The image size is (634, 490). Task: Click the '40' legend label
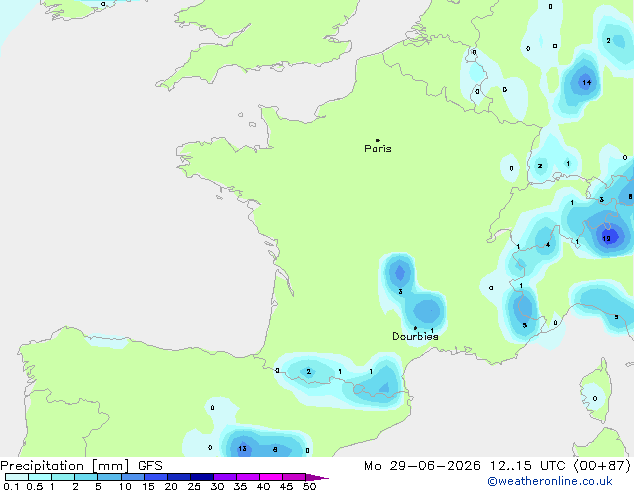coord(263,486)
